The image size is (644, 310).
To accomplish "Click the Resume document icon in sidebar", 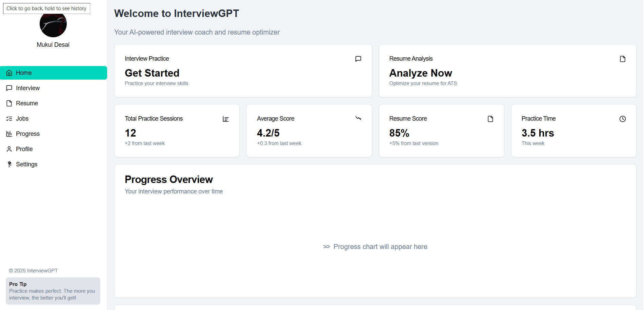I will 9,103.
